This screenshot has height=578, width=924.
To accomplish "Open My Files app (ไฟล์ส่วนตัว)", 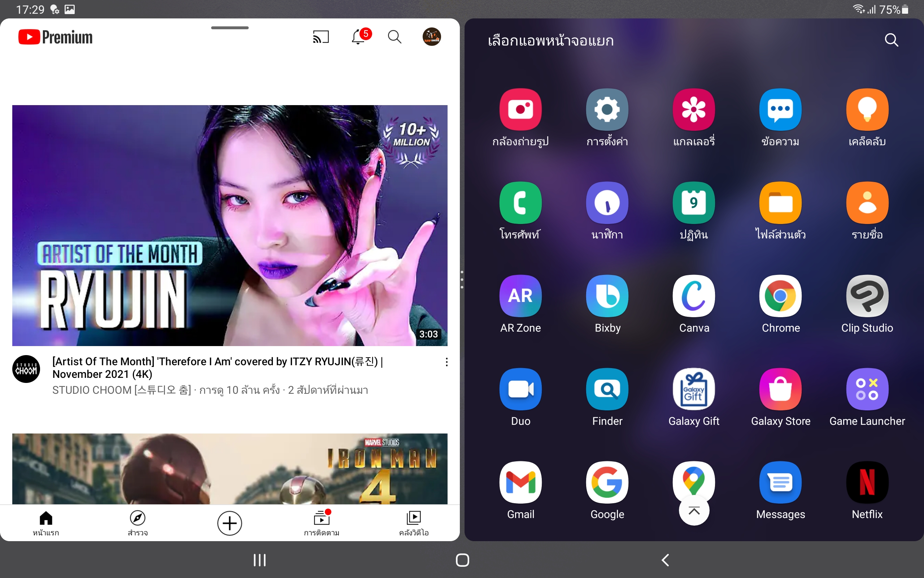I will 780,203.
